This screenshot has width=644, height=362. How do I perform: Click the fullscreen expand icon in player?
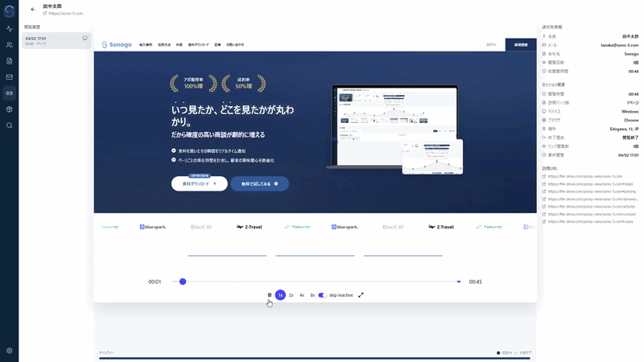361,295
